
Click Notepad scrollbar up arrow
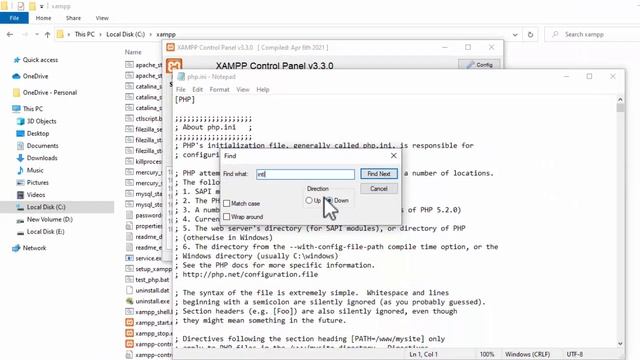pos(620,100)
